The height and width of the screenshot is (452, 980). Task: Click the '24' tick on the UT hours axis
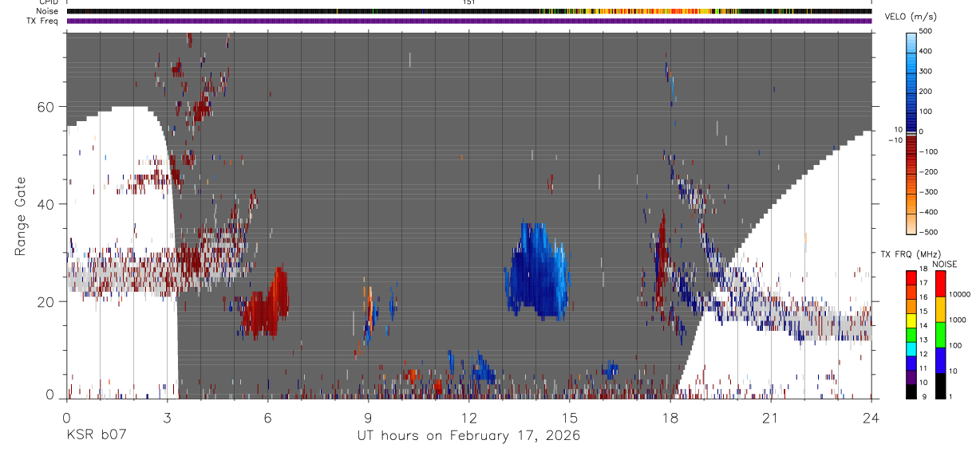click(x=871, y=418)
